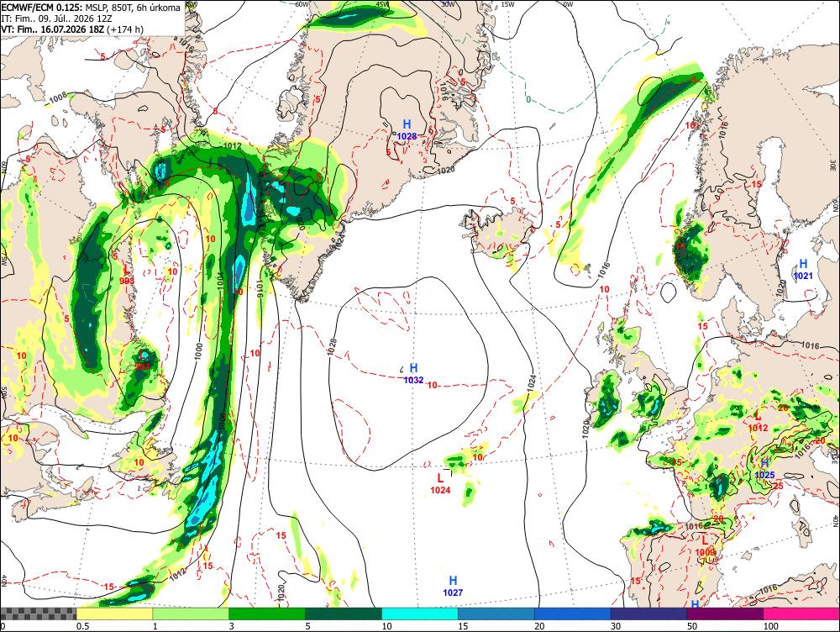Click the 3 legend tick label
Screen dimensions: 840x632
click(x=232, y=626)
